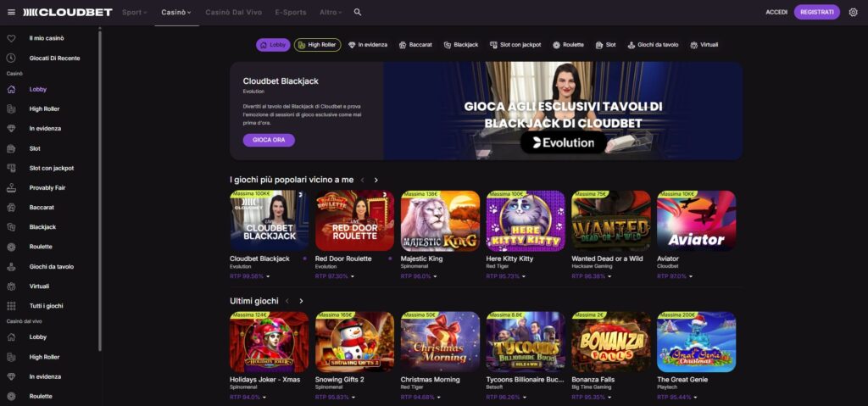
Task: Select Blackjack in category bar
Action: pyautogui.click(x=460, y=45)
